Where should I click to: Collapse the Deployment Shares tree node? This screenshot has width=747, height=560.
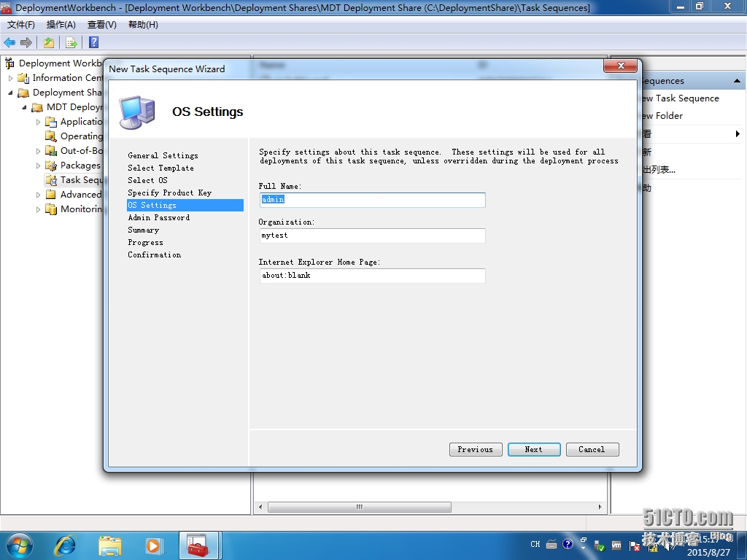[10, 93]
